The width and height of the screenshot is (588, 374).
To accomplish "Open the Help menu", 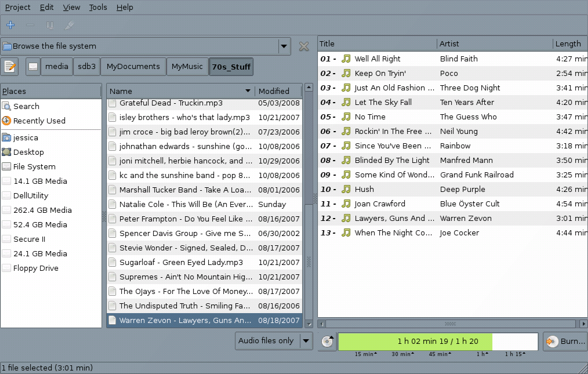I will 125,7.
